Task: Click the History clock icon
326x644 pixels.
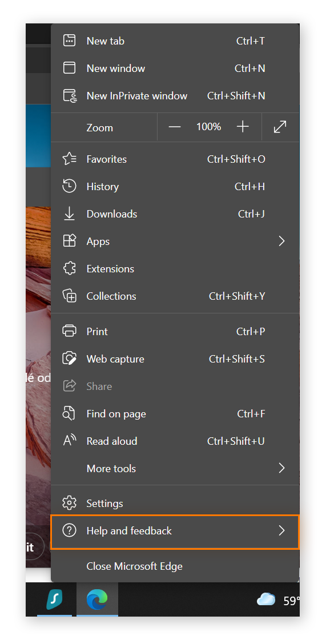Action: point(69,187)
